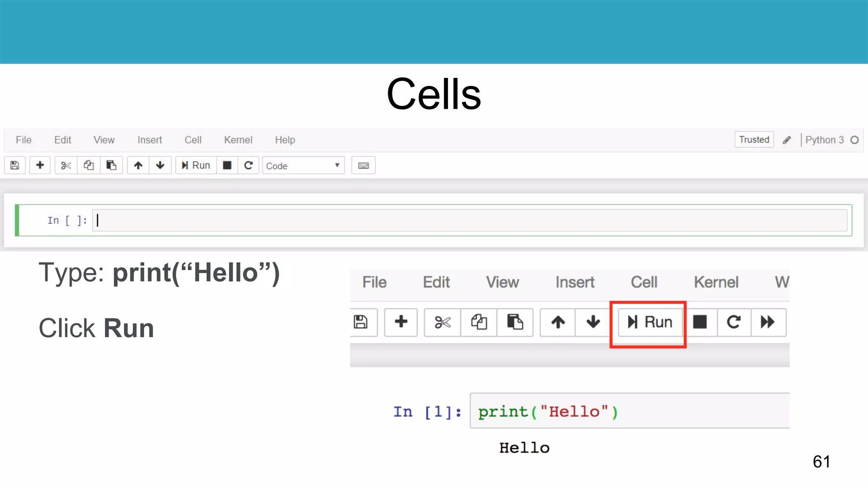
Task: Move cell up with upper toolbar arrow
Action: pos(138,165)
